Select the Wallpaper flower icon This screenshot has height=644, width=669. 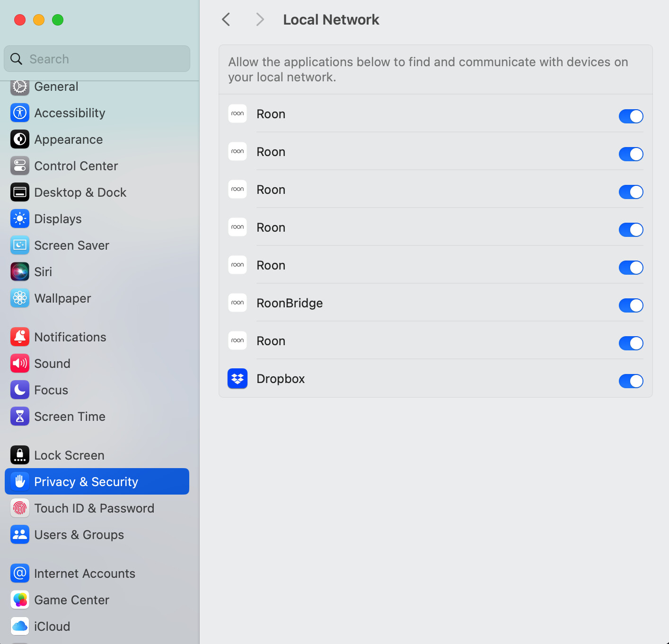coord(20,298)
